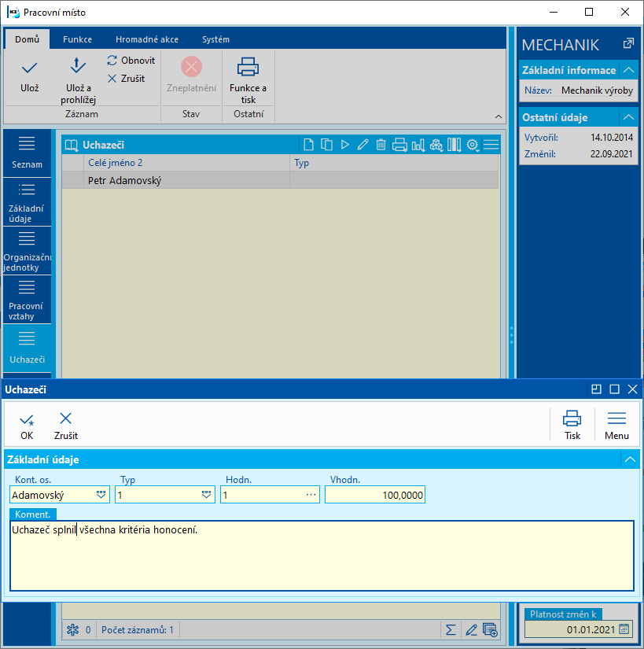
Task: Create new record in Uchazeči toolbar
Action: pyautogui.click(x=308, y=145)
